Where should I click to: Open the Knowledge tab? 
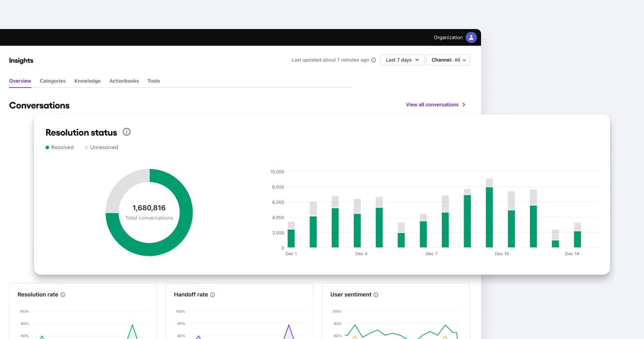pyautogui.click(x=87, y=81)
